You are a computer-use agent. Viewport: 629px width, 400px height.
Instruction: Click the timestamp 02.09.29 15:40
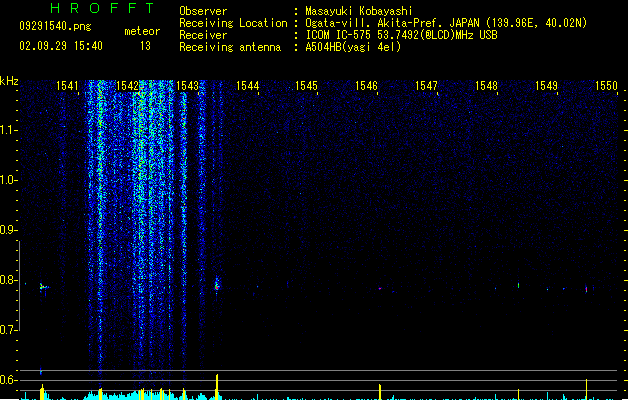[x=61, y=46]
